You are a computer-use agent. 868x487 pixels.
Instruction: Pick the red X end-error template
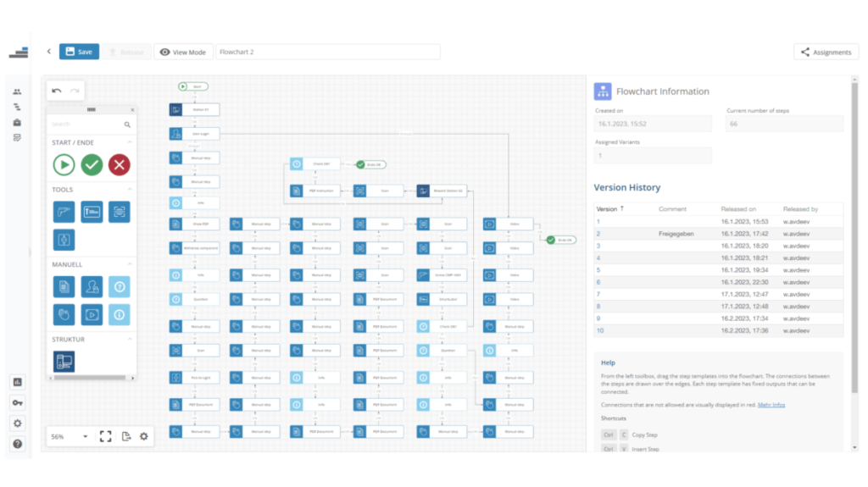coord(120,164)
